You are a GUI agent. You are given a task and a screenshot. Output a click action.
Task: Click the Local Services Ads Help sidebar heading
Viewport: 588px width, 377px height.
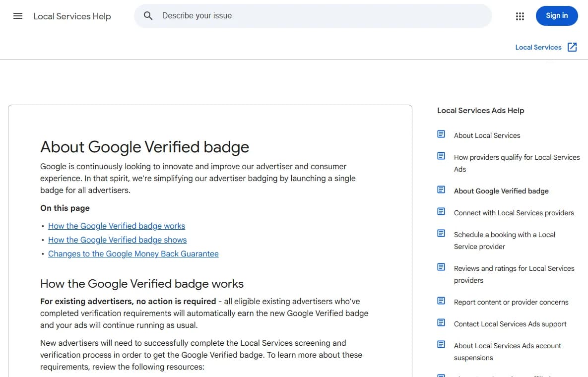[x=480, y=111]
